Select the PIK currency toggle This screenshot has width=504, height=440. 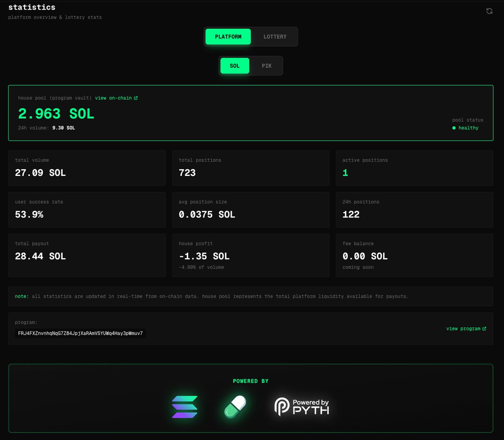tap(266, 66)
